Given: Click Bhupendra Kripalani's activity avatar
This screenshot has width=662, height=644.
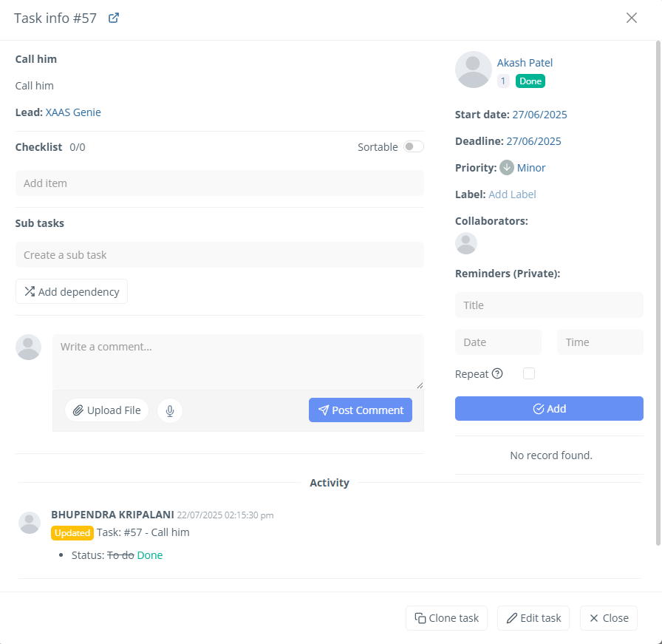Looking at the screenshot, I should click(x=30, y=523).
